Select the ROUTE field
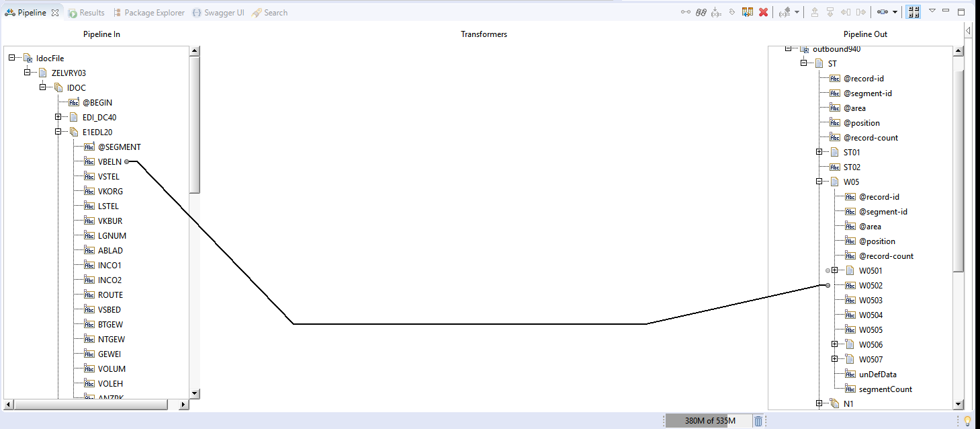 tap(110, 295)
